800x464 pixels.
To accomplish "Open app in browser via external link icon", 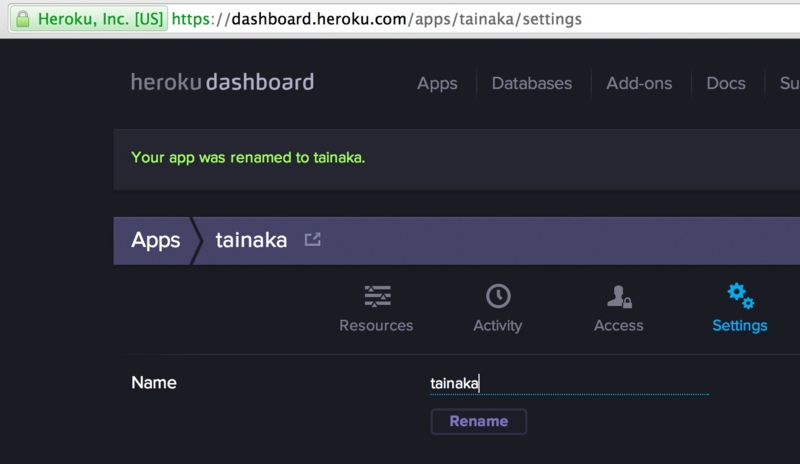I will pos(312,239).
